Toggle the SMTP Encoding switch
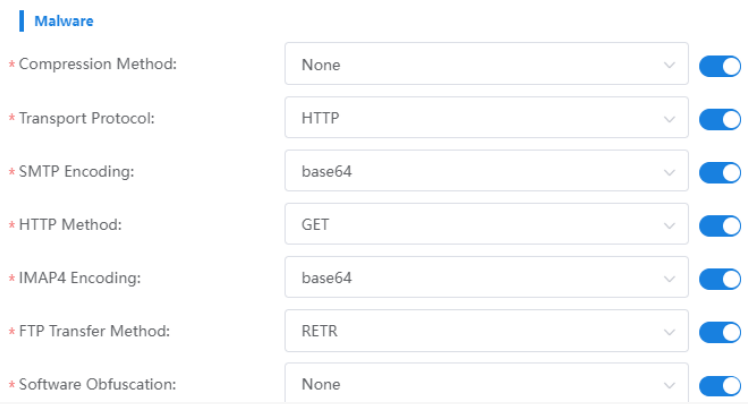Image resolution: width=748 pixels, height=404 pixels. (719, 172)
